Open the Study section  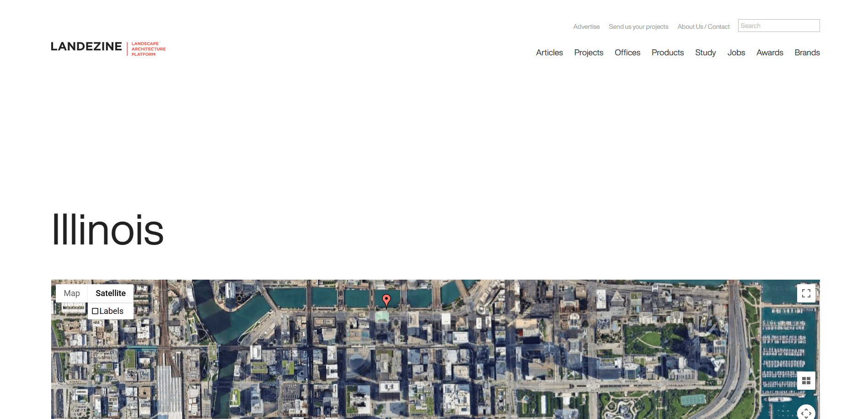point(706,53)
